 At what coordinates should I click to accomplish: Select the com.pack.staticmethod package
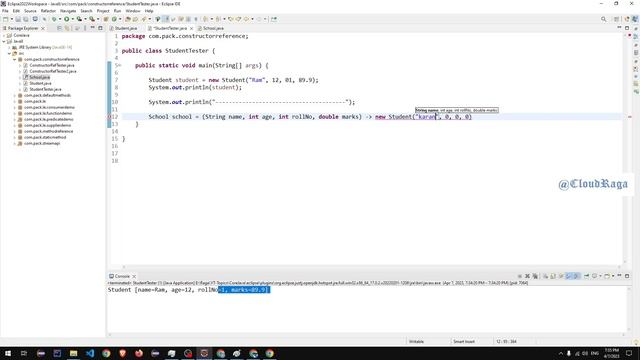tap(44, 137)
